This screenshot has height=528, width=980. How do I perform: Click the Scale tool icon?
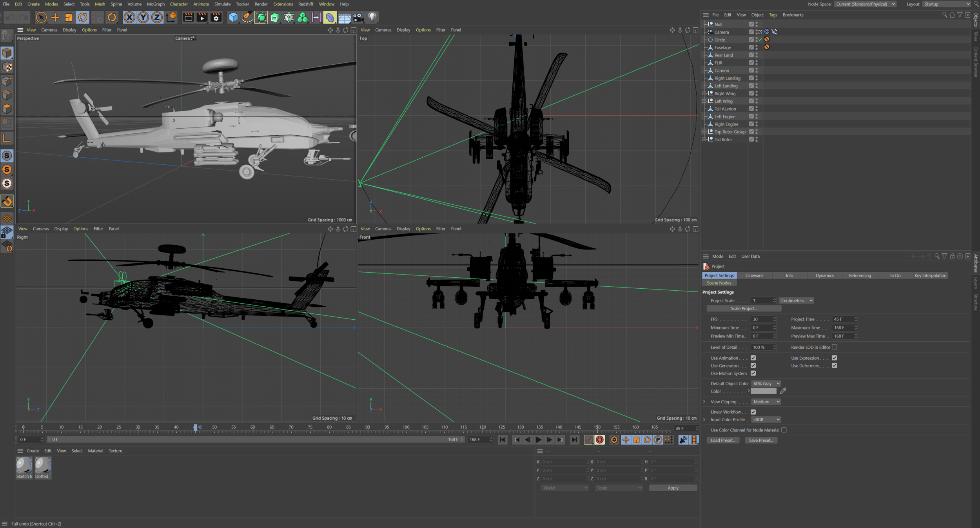69,17
